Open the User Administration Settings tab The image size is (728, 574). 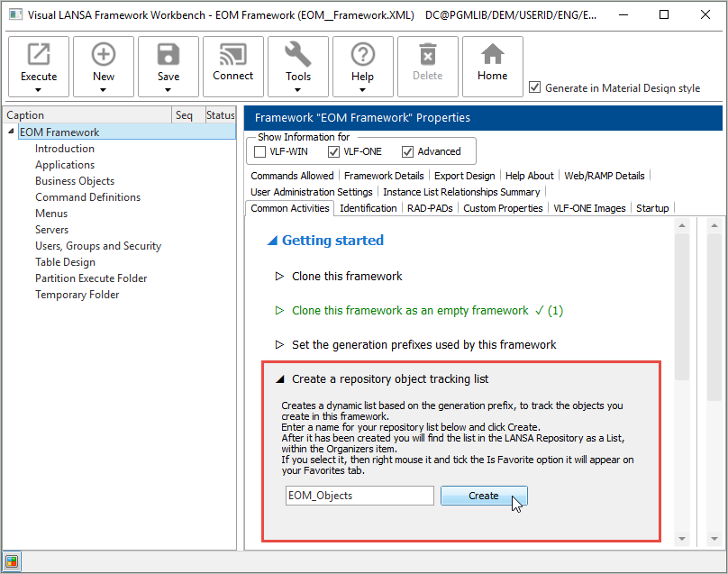pyautogui.click(x=312, y=192)
